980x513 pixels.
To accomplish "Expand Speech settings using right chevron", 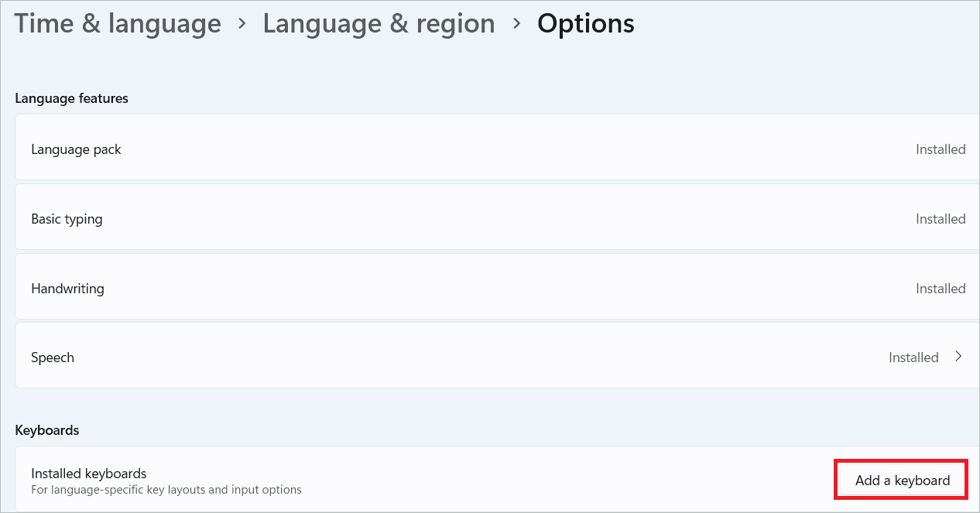I will tap(958, 357).
